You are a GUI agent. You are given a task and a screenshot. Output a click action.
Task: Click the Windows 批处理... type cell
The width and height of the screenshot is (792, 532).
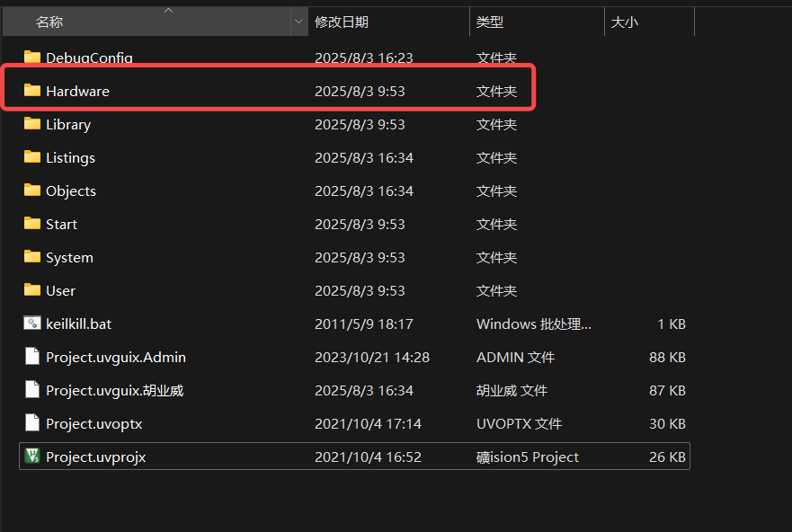tap(533, 324)
